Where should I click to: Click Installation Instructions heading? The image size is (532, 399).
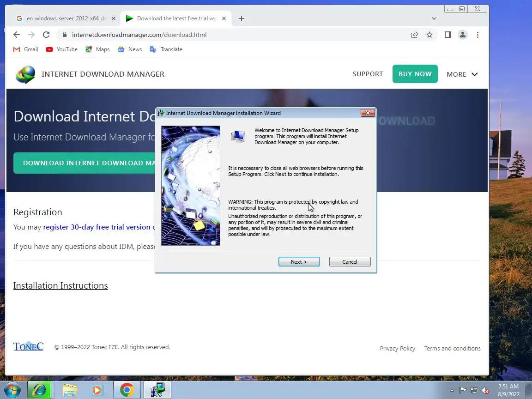(60, 286)
